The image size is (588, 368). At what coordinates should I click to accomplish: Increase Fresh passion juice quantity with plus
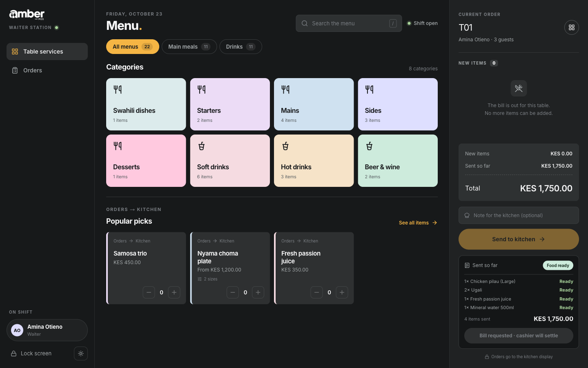point(342,292)
